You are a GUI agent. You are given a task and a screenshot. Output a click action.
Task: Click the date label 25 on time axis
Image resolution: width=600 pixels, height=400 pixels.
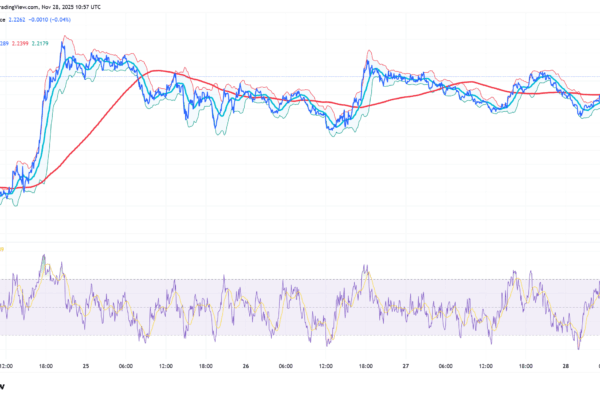click(86, 366)
